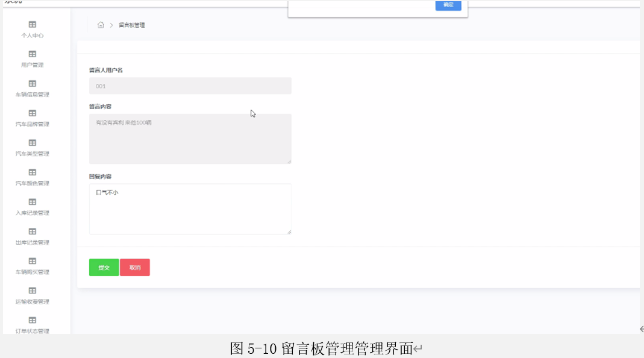Confirm the dialog via the 确定 button
644x358 pixels.
pyautogui.click(x=448, y=5)
